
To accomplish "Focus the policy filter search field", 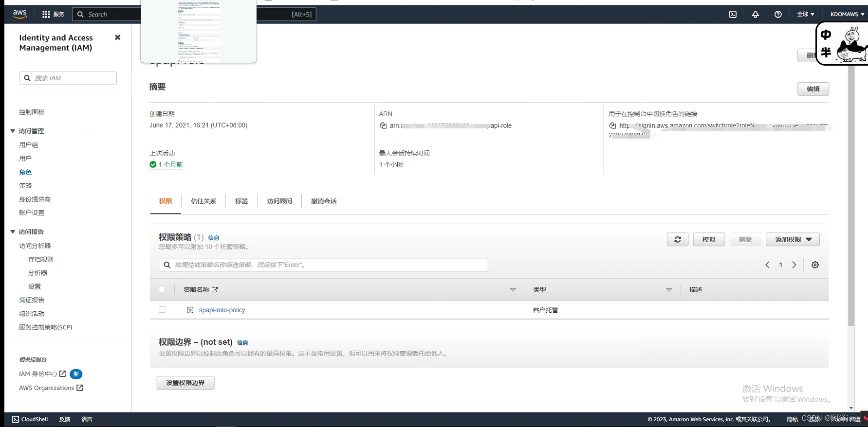I will [323, 265].
